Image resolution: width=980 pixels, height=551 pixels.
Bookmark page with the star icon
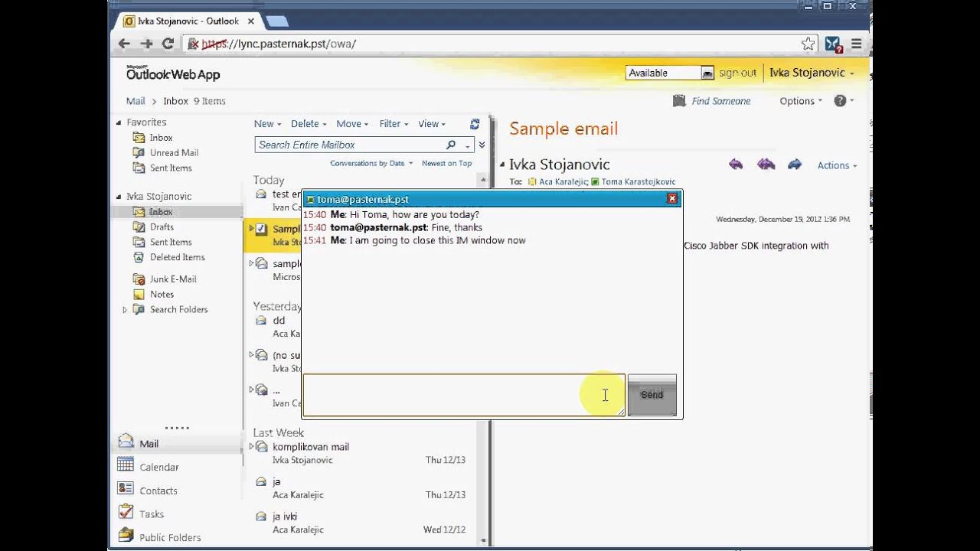808,44
